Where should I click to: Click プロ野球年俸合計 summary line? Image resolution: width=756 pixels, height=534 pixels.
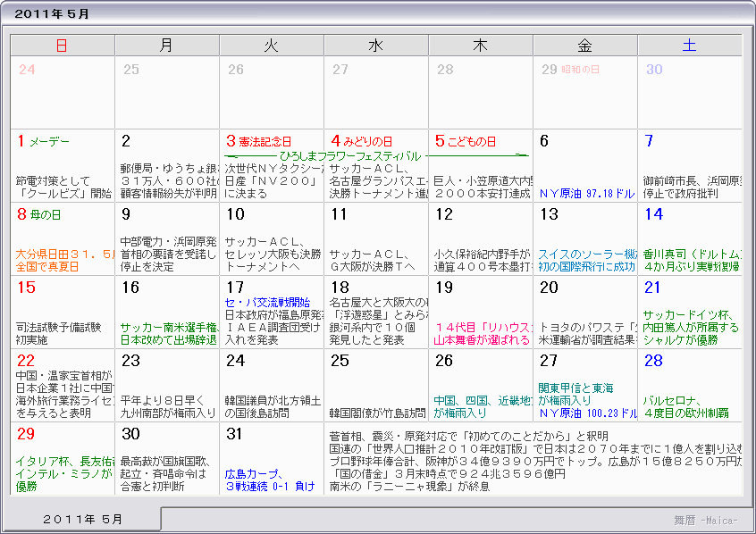535,462
